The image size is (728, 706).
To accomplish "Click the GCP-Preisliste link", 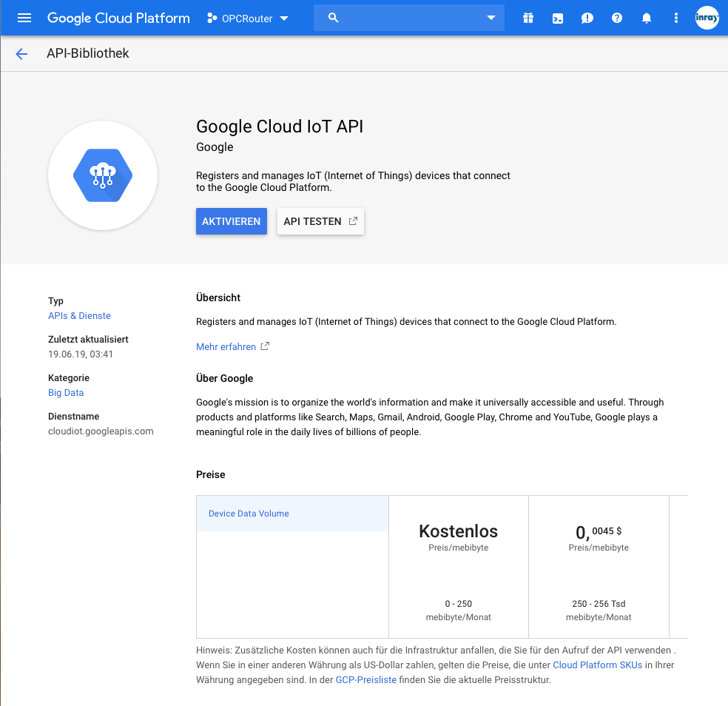I will pos(365,679).
